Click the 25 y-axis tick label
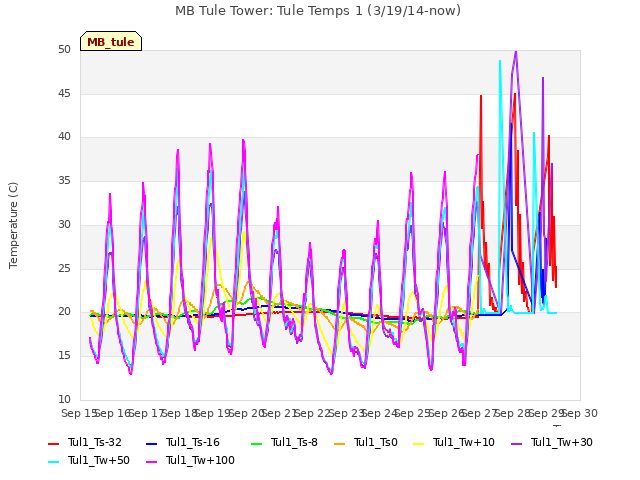The image size is (640, 480). (64, 268)
